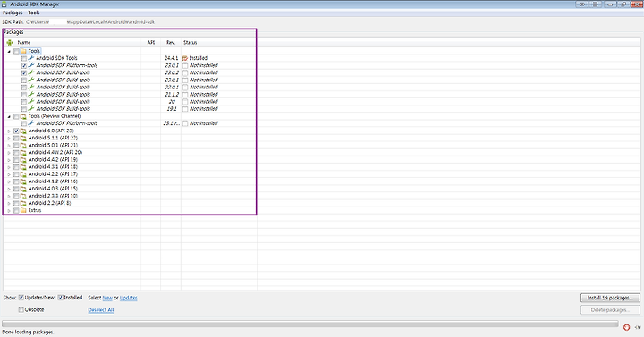Screen dimensions: 644x337
Task: Expand the Android 4.0.3 (API 15) node
Action: [9, 189]
